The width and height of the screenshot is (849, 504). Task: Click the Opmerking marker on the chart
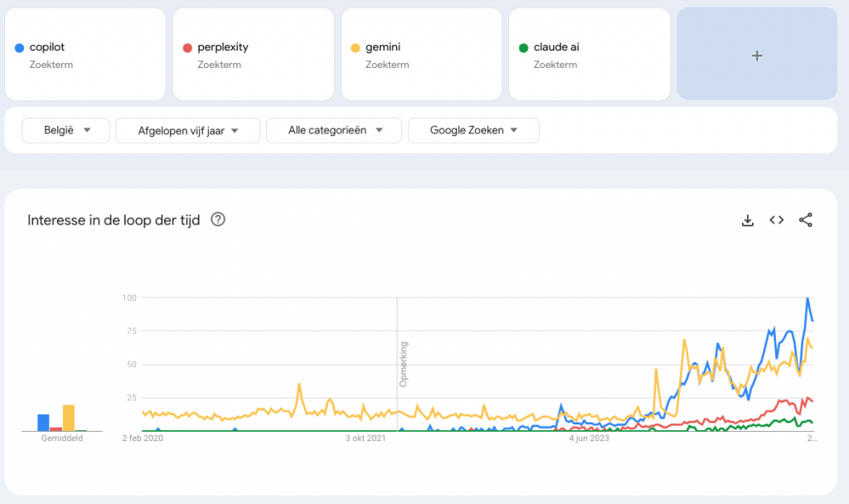404,365
